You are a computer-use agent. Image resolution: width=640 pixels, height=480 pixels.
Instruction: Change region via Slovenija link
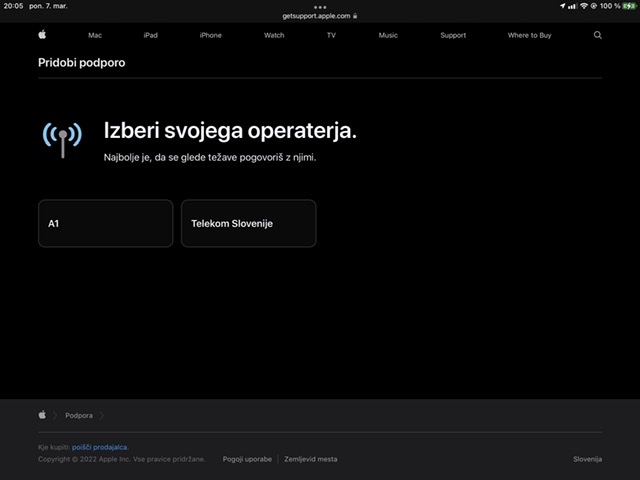click(x=587, y=459)
